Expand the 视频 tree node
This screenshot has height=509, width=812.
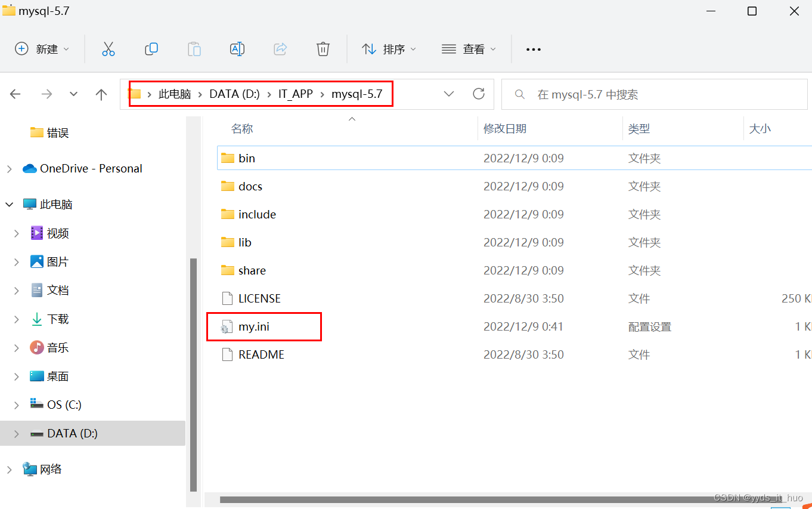point(16,233)
